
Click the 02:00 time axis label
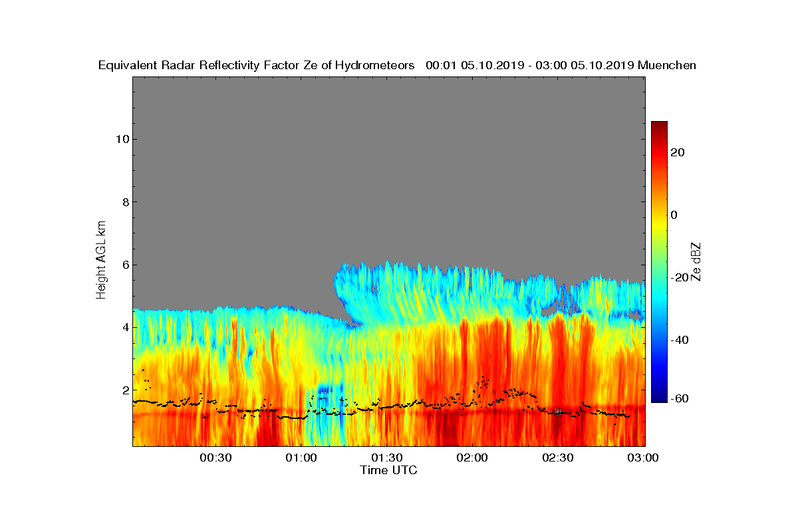(x=472, y=458)
